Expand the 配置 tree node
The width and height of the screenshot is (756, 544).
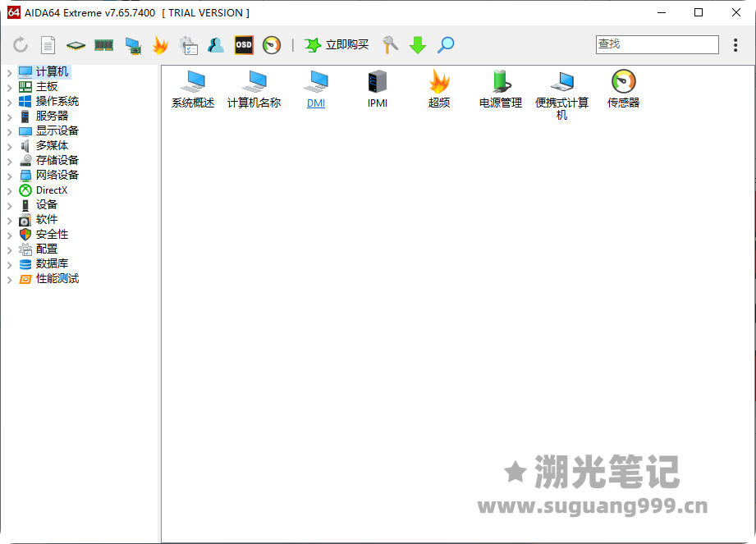point(9,250)
